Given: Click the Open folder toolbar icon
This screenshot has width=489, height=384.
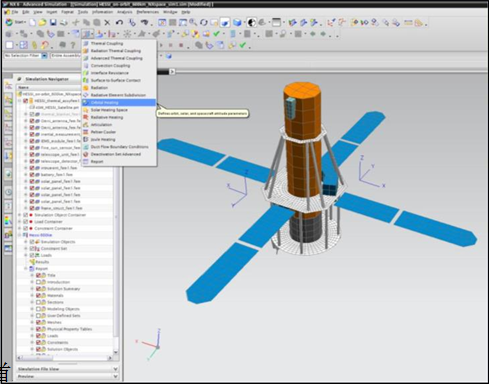Looking at the screenshot, I should (42, 22).
